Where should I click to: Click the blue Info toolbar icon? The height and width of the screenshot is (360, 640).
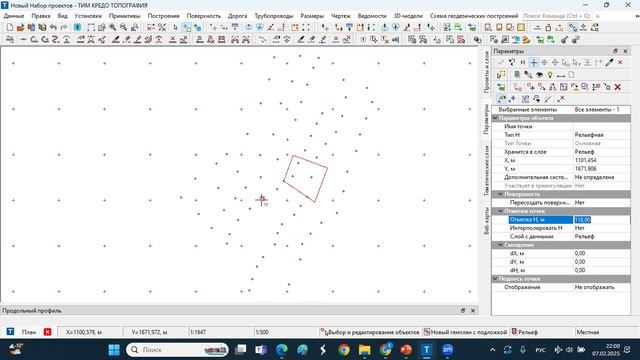(x=77, y=28)
